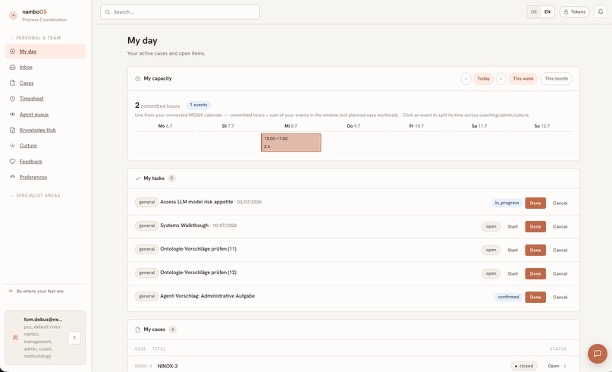Mark Systems Walkthough as done
The height and width of the screenshot is (372, 612).
point(535,226)
